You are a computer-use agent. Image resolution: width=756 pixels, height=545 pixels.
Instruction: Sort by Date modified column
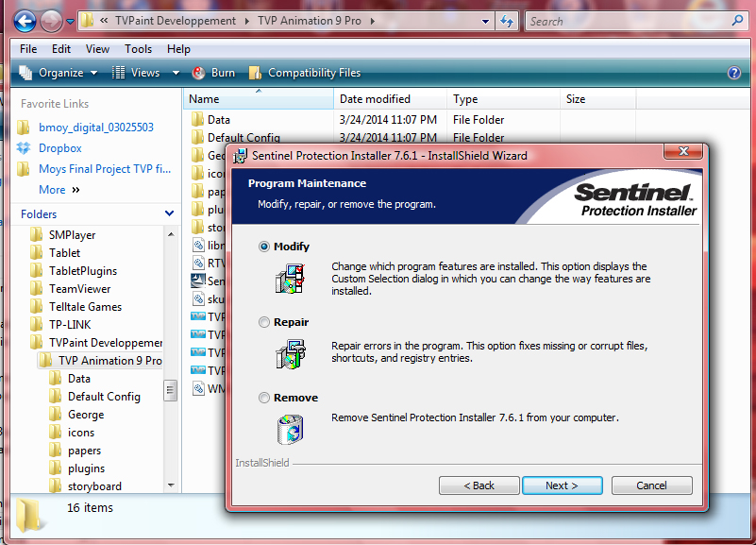point(390,99)
